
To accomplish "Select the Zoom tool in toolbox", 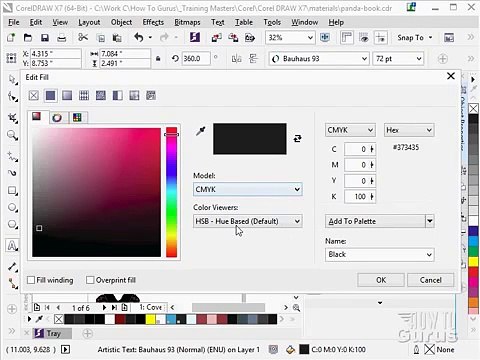I will pyautogui.click(x=12, y=135).
